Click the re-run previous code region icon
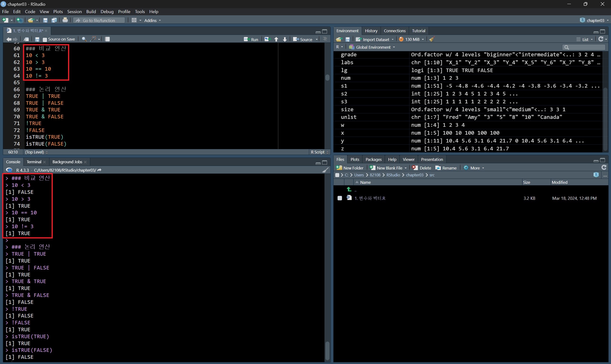This screenshot has height=364, width=611. [267, 39]
